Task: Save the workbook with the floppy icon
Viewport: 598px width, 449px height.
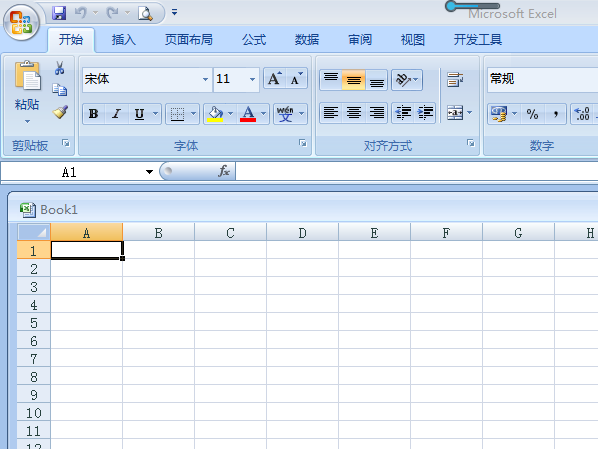Action: click(59, 13)
